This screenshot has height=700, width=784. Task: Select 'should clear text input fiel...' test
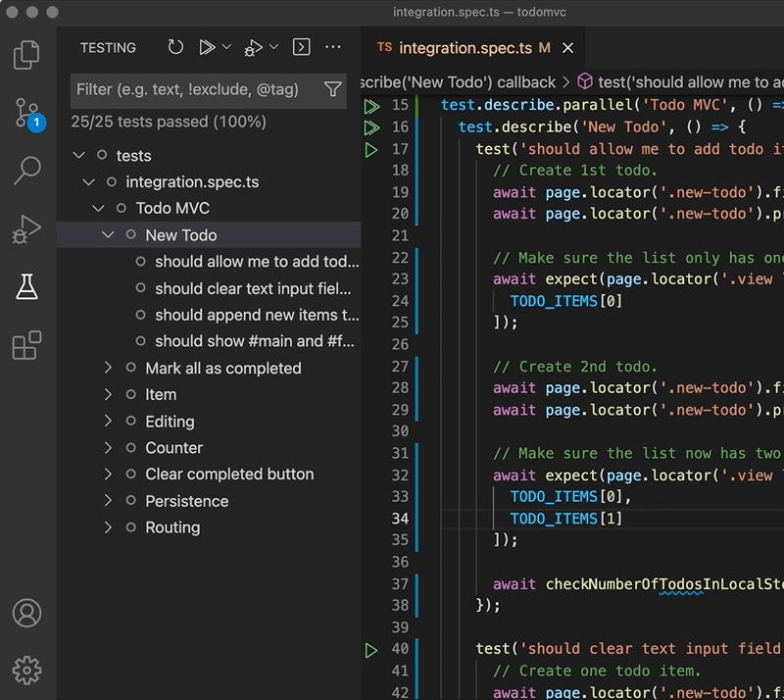253,288
